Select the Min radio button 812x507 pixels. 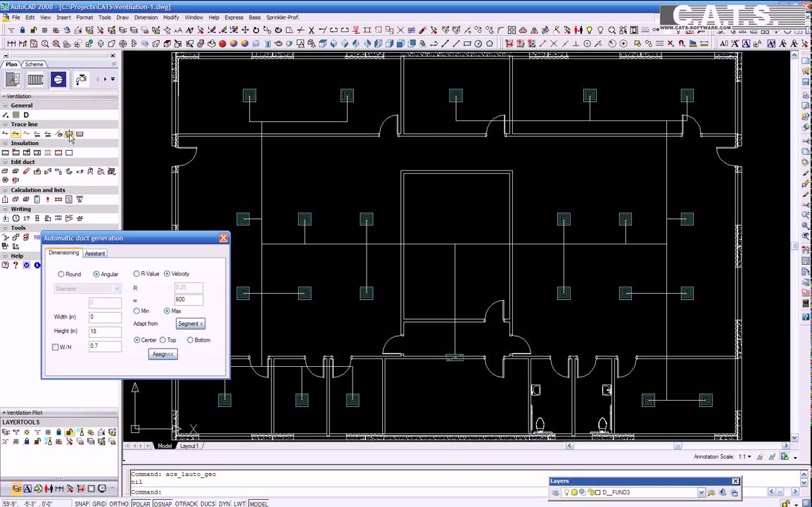137,311
